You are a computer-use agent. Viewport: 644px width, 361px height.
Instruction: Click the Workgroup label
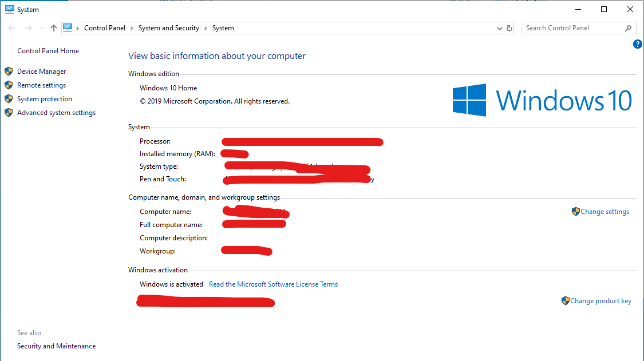pyautogui.click(x=158, y=251)
